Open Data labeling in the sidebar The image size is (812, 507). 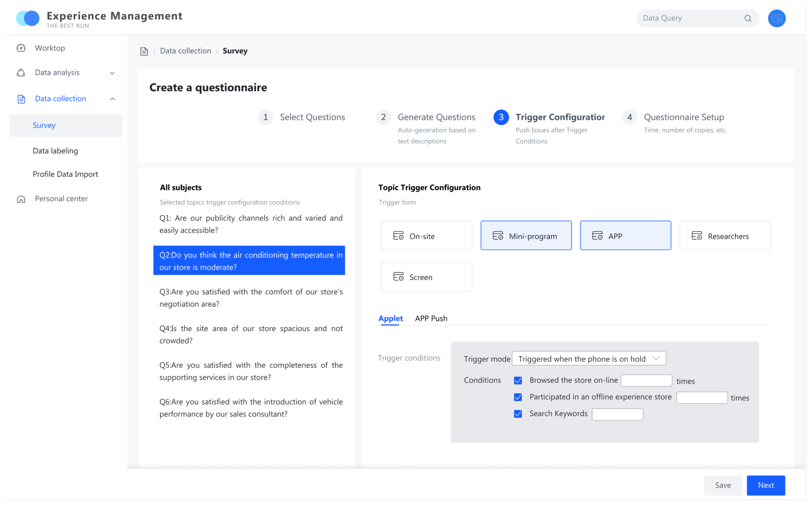pos(55,151)
